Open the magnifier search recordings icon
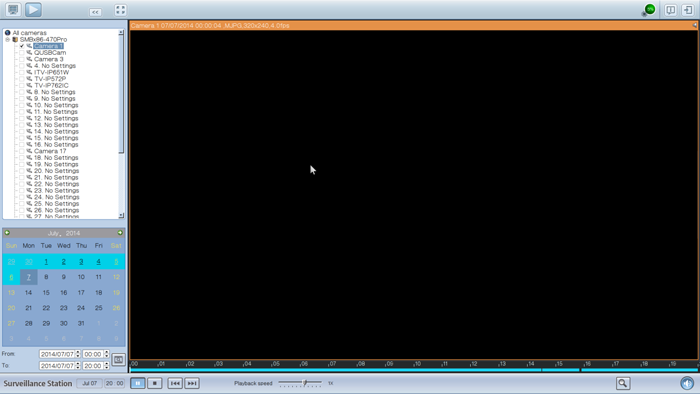The width and height of the screenshot is (700, 394). pos(623,383)
